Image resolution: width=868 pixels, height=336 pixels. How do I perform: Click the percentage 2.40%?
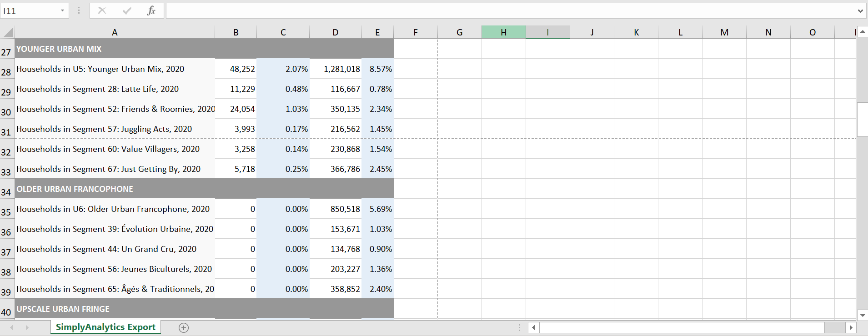(381, 289)
